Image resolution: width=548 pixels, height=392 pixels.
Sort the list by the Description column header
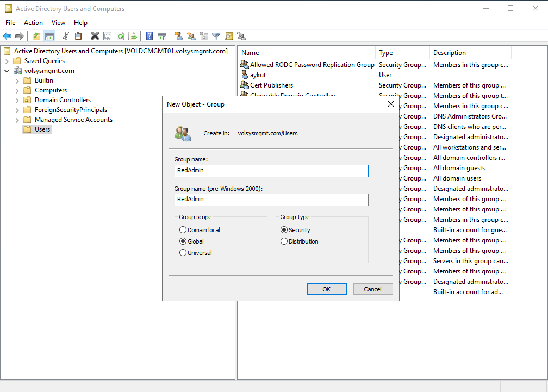tap(450, 53)
